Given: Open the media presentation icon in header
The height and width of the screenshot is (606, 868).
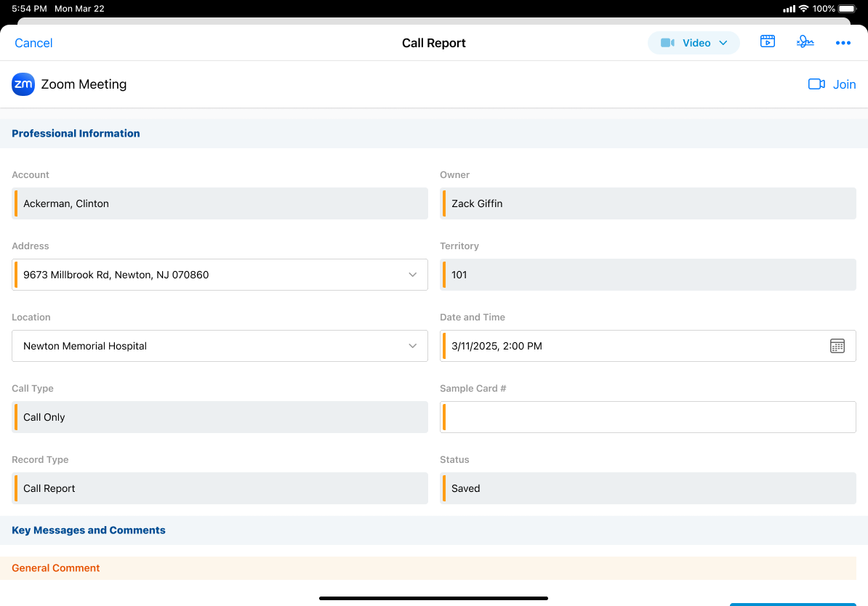Looking at the screenshot, I should pos(767,42).
